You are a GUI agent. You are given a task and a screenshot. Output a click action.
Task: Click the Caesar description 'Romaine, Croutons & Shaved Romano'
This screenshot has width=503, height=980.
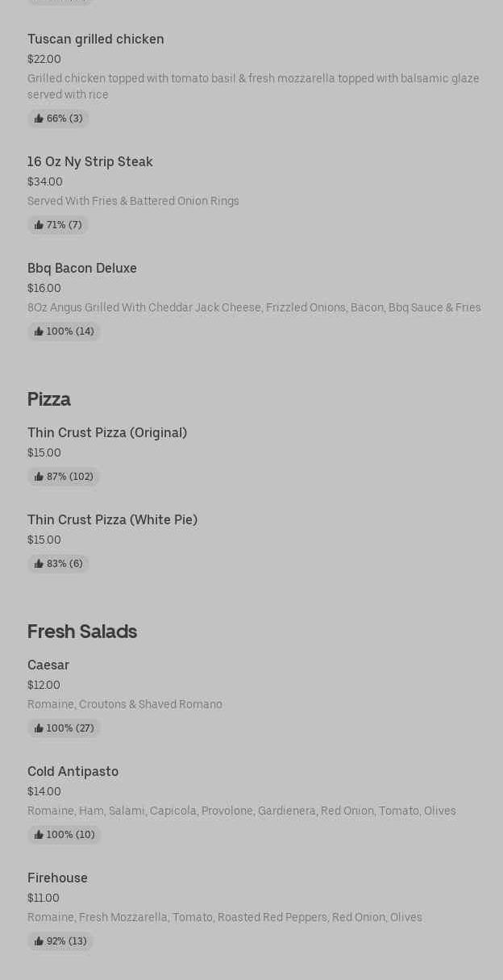pyautogui.click(x=125, y=704)
